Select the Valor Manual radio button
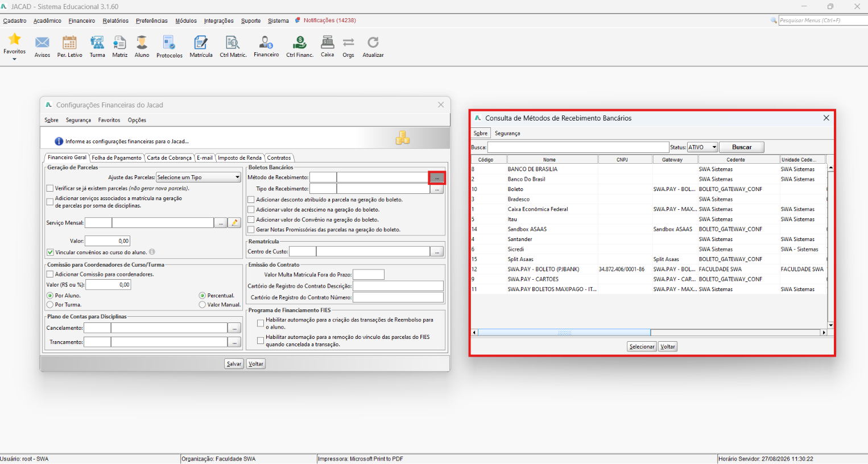 coord(202,305)
